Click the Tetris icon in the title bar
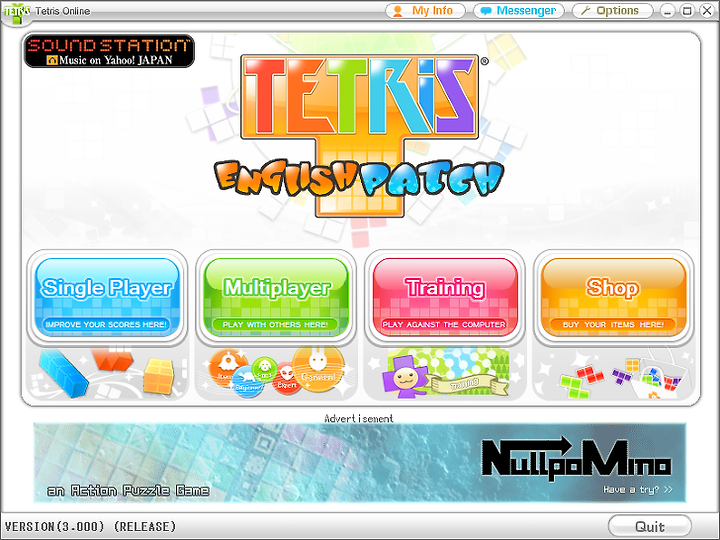720x540 pixels. [17, 12]
